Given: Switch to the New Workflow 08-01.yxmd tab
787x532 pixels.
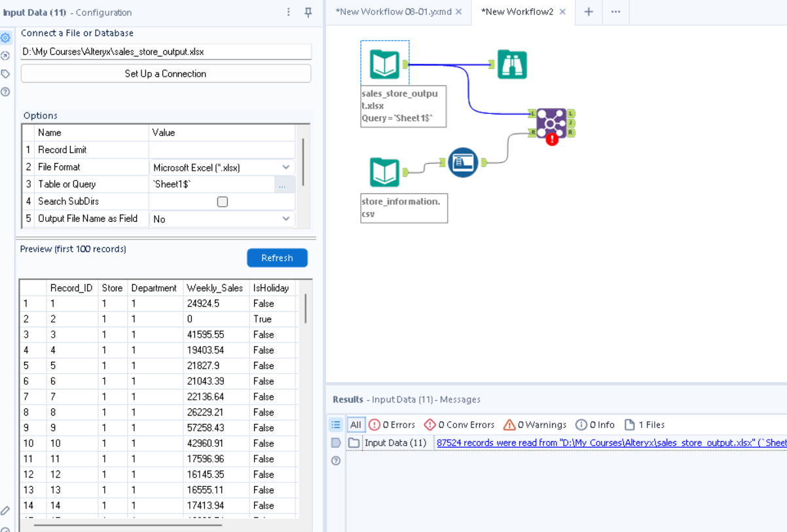Looking at the screenshot, I should pyautogui.click(x=393, y=11).
